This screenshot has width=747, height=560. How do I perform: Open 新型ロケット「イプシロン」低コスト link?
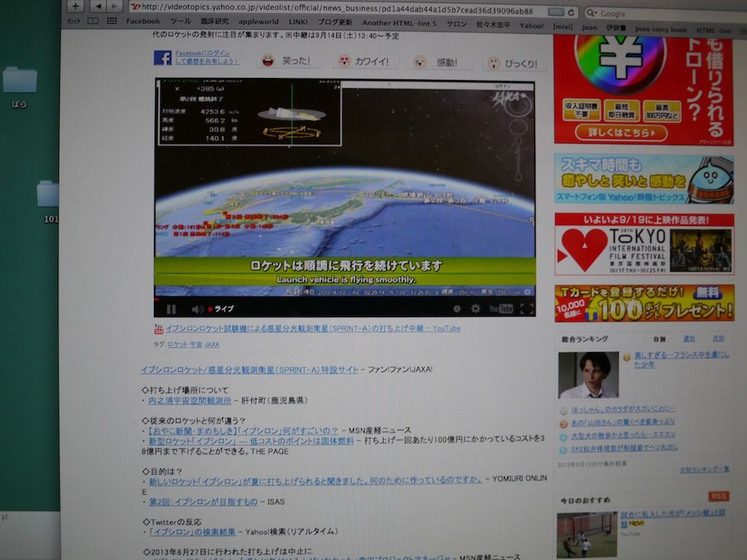[x=251, y=441]
